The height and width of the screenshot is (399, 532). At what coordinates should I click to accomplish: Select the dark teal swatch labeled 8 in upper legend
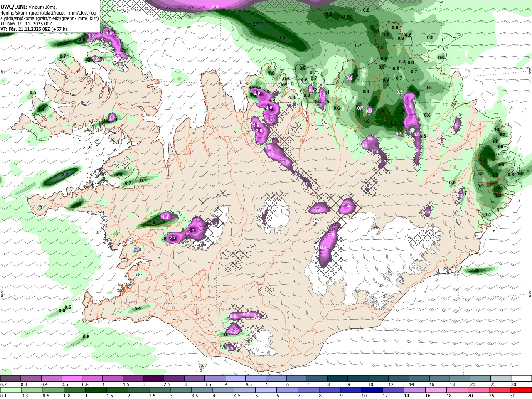tap(337, 379)
